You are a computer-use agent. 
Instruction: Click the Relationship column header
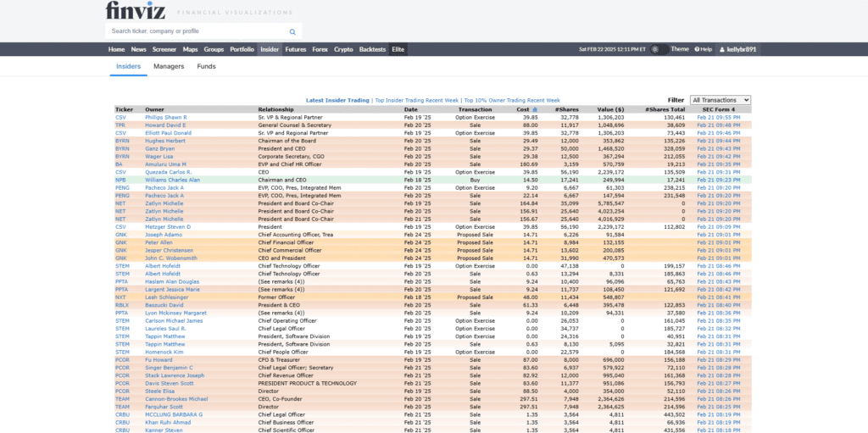click(x=275, y=109)
